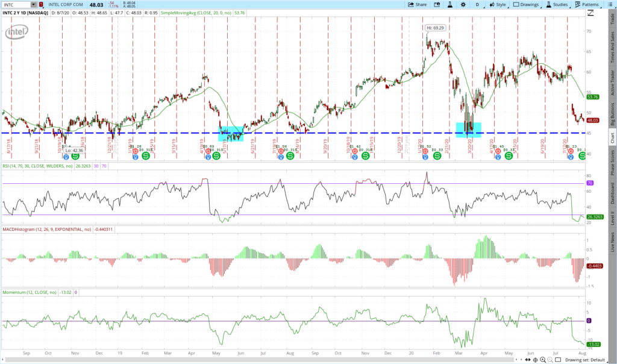
Task: Click the 70 overbought level tag in RSI
Action: 589,183
